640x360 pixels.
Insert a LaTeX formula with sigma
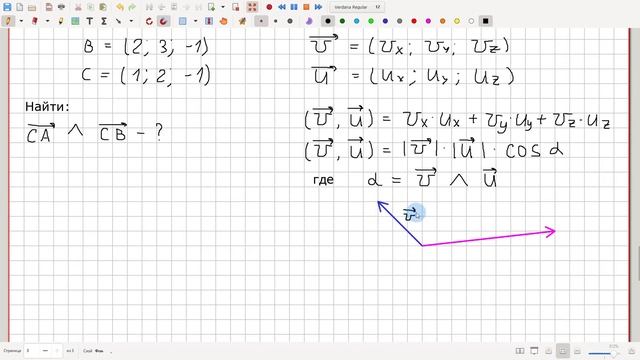pos(104,21)
